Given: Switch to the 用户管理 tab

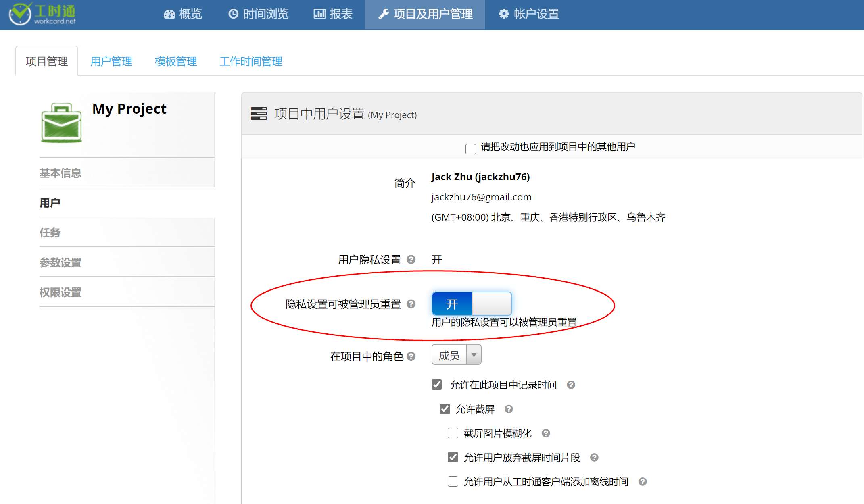Looking at the screenshot, I should (111, 61).
